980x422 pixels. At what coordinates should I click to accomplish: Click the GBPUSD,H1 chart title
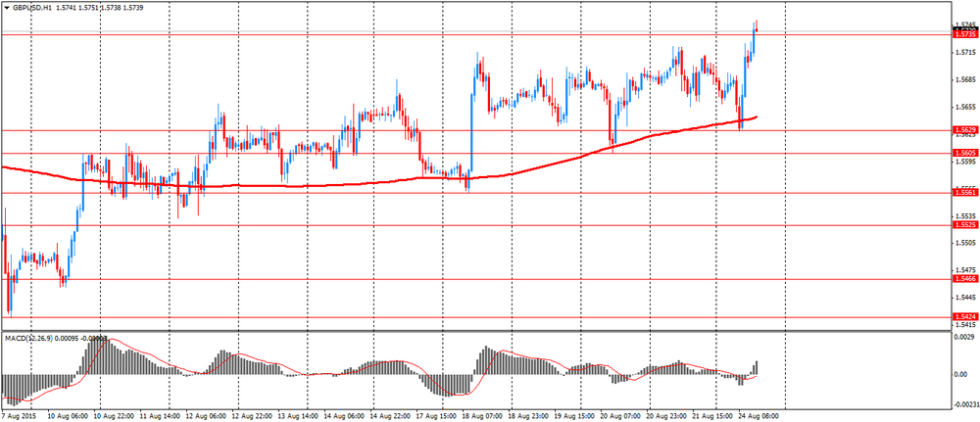click(x=32, y=10)
